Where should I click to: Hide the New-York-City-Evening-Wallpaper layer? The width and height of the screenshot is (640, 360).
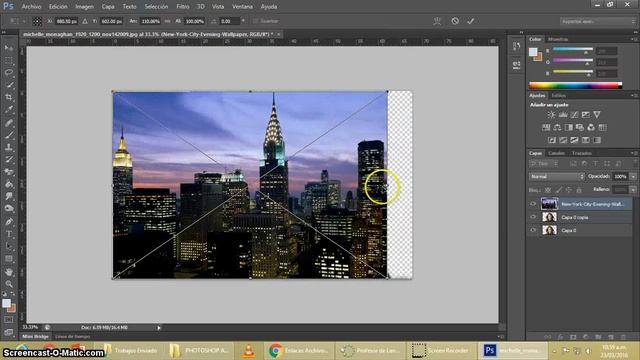pos(533,204)
